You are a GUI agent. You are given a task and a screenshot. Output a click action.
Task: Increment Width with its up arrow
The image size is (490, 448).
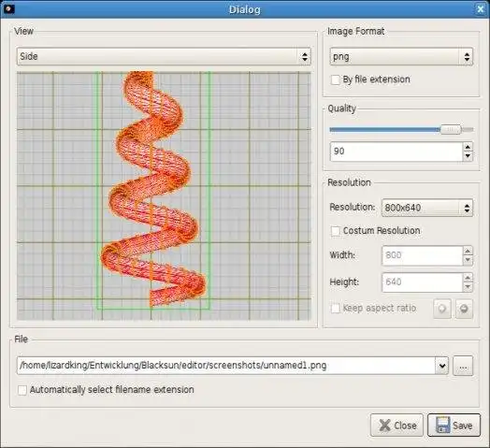(x=468, y=251)
